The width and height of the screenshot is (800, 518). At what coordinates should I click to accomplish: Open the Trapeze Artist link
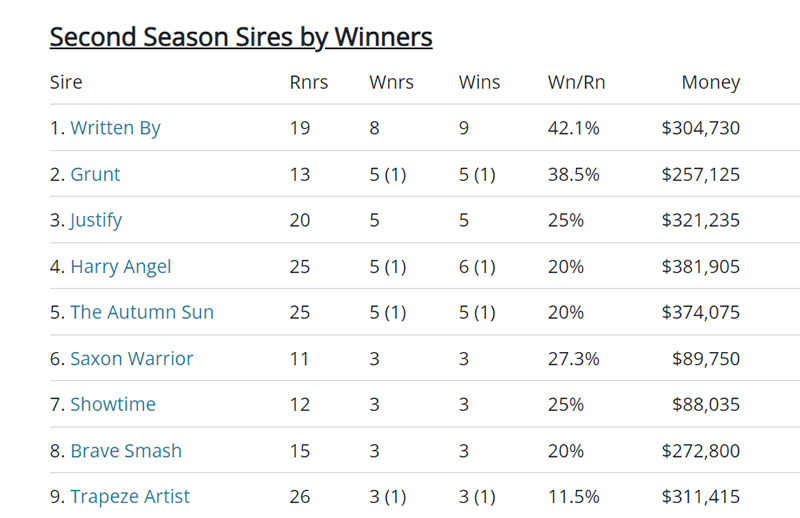point(130,496)
